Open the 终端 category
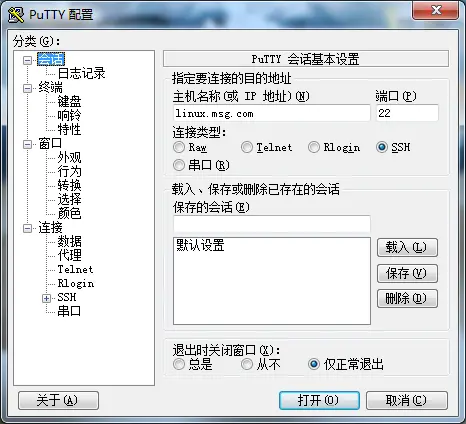466x424 pixels. pos(51,87)
